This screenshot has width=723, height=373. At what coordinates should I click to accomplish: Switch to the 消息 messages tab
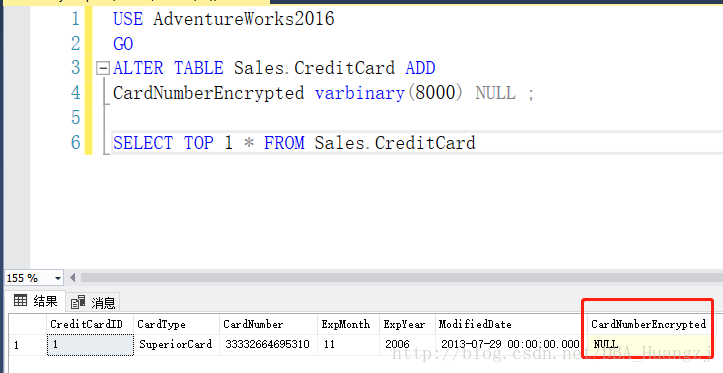[x=93, y=302]
